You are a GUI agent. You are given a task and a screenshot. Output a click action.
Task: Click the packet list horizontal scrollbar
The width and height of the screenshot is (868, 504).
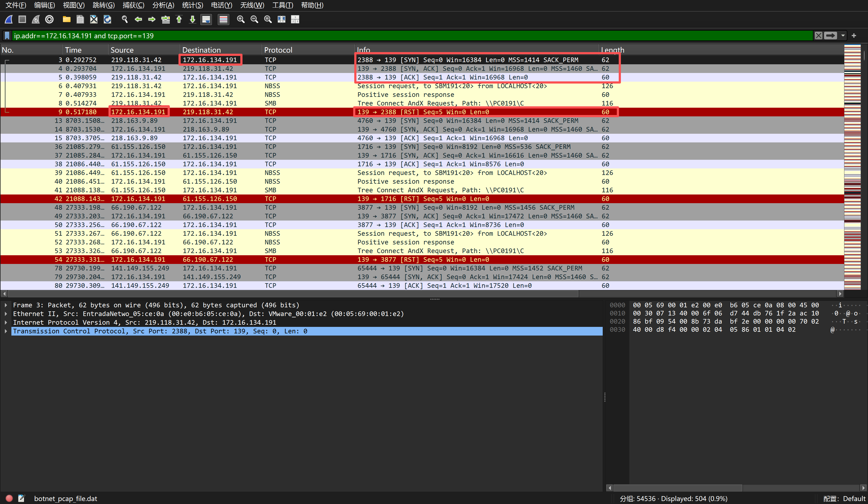click(293, 294)
